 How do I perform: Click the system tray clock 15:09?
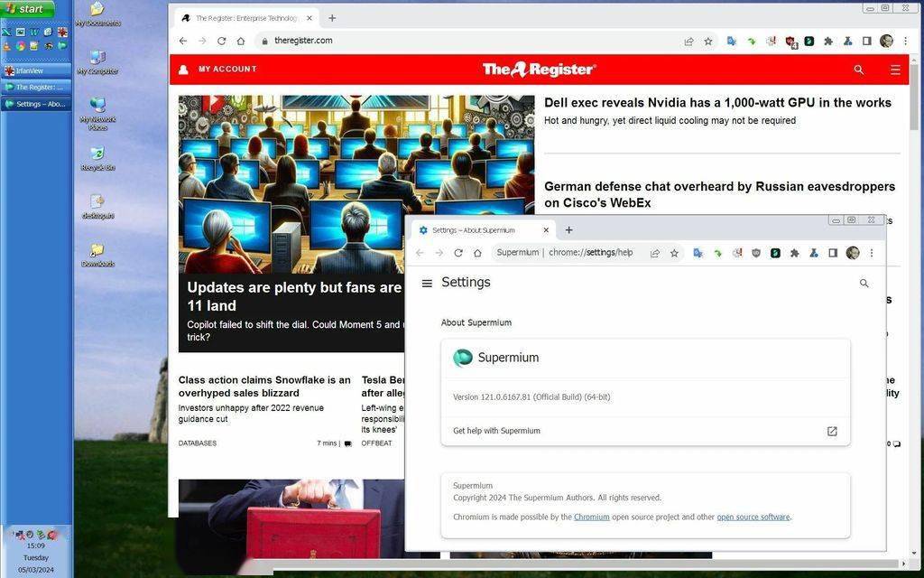[36, 545]
